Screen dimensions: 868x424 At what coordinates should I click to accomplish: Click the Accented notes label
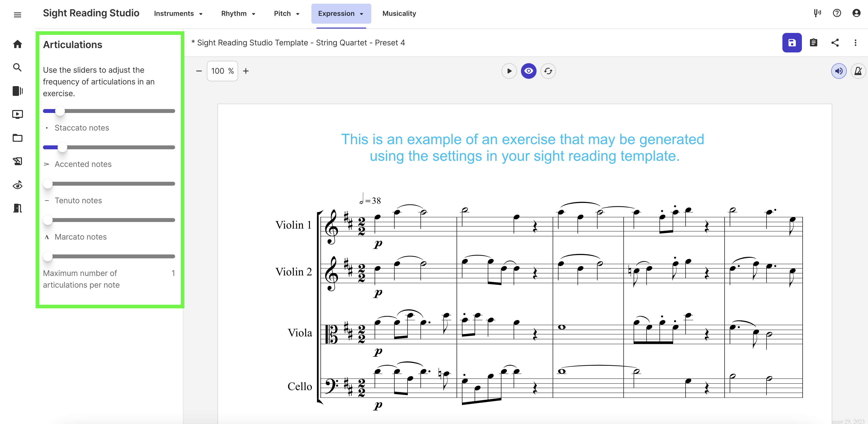point(83,164)
